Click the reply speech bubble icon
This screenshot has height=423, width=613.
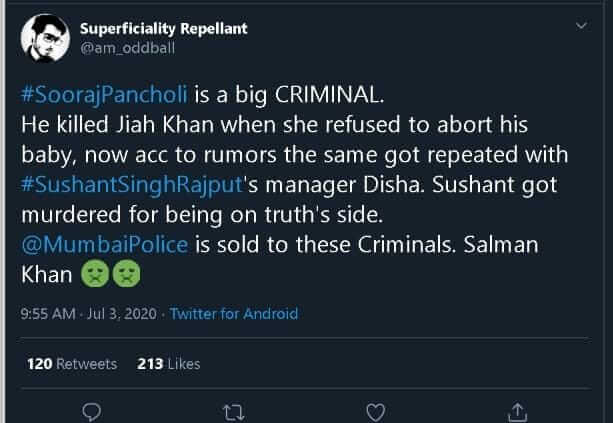click(x=91, y=411)
